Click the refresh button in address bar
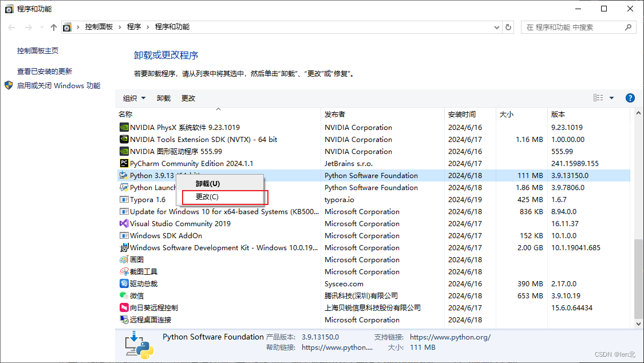Image resolution: width=644 pixels, height=363 pixels. click(508, 27)
